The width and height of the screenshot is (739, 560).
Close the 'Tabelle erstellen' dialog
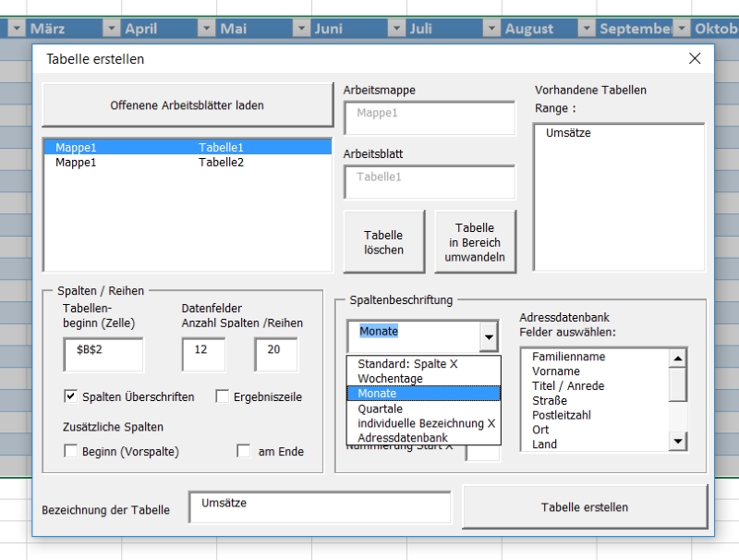coord(695,58)
